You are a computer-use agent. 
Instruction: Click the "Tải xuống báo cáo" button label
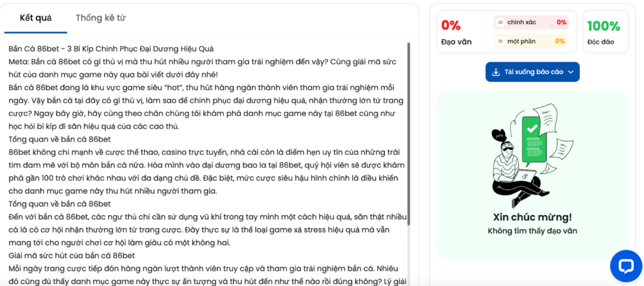(533, 72)
